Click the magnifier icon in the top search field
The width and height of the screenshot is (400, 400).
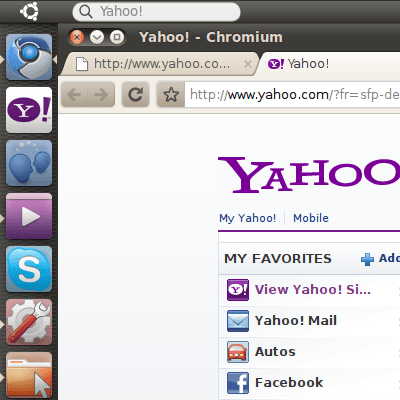coord(86,12)
